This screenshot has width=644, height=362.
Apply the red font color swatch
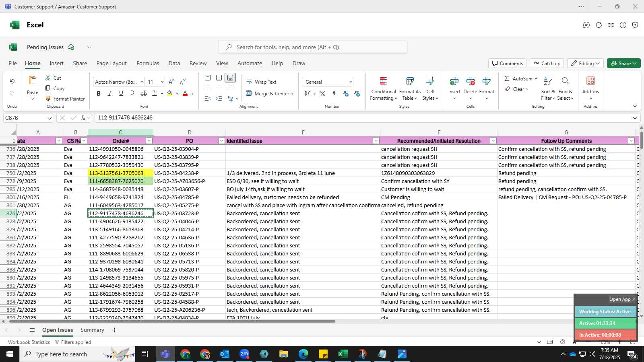point(185,93)
